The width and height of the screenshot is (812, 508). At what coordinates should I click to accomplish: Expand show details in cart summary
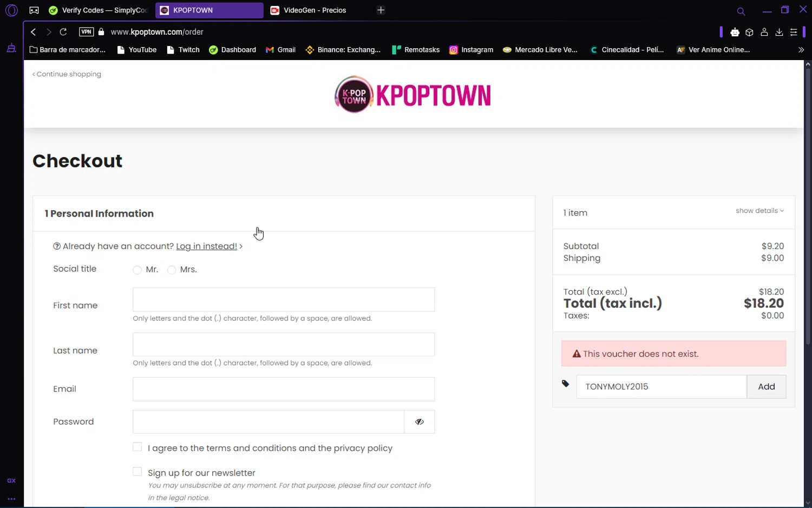tap(759, 211)
